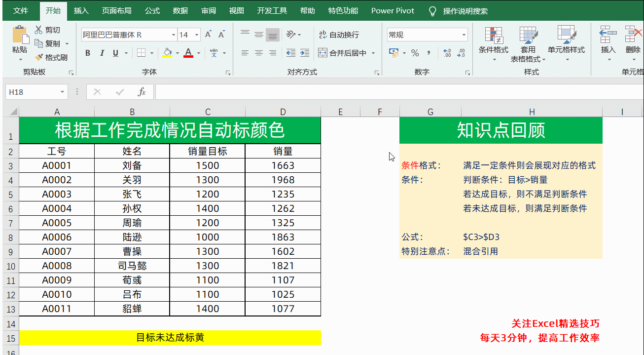Switch to the Power Pivot tab
The width and height of the screenshot is (644, 355).
pyautogui.click(x=393, y=10)
